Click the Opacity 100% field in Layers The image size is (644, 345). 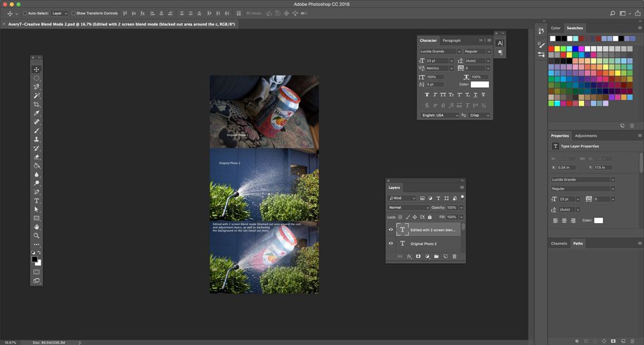pyautogui.click(x=452, y=208)
